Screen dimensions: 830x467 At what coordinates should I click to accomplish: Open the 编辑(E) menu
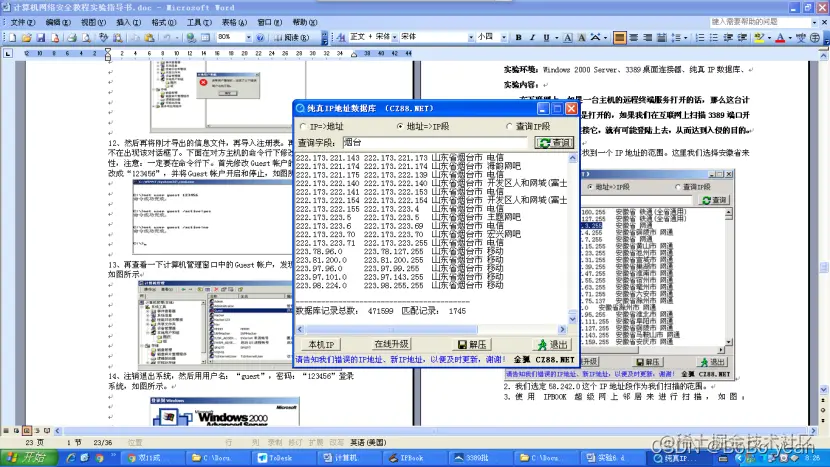pos(58,22)
